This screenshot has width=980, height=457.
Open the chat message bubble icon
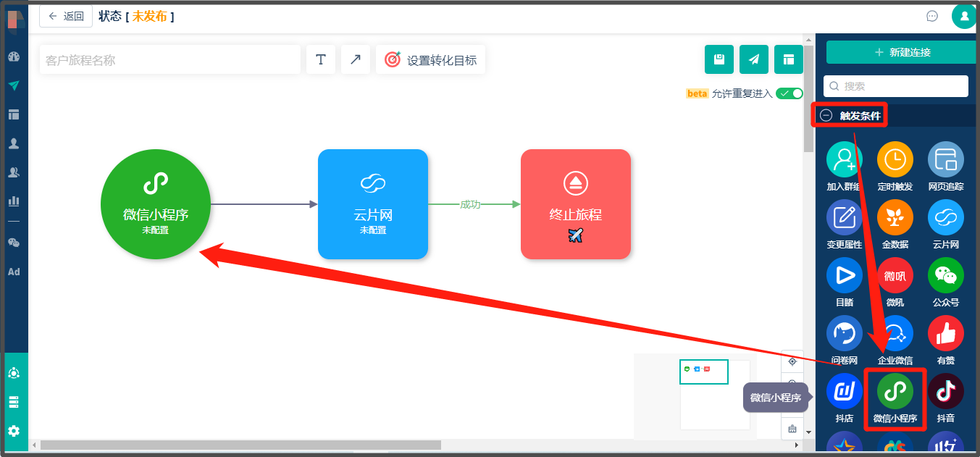[932, 16]
